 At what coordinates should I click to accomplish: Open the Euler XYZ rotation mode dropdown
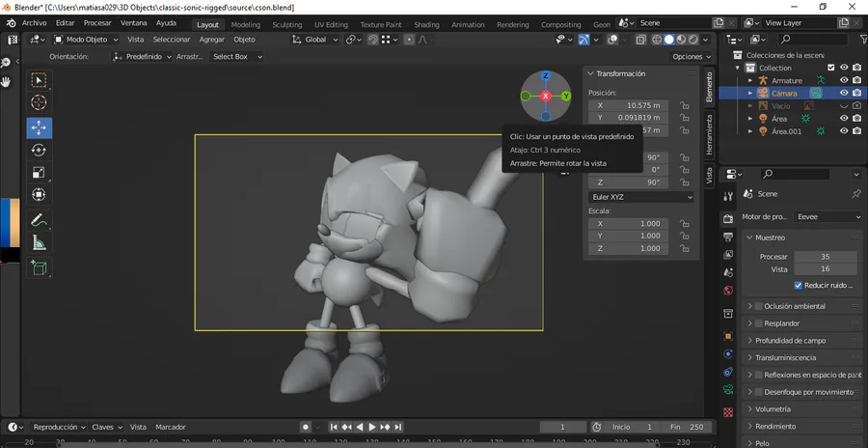click(x=640, y=197)
